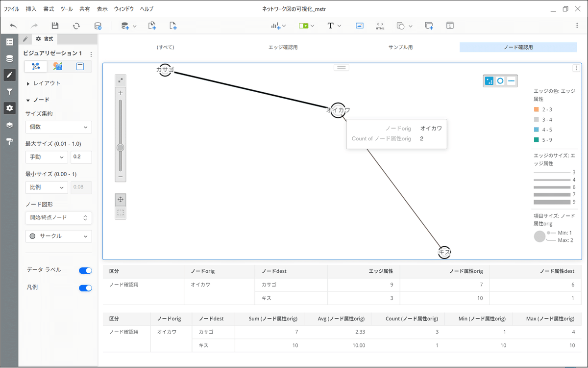Select network graph options icon
588x368 pixels.
point(36,66)
